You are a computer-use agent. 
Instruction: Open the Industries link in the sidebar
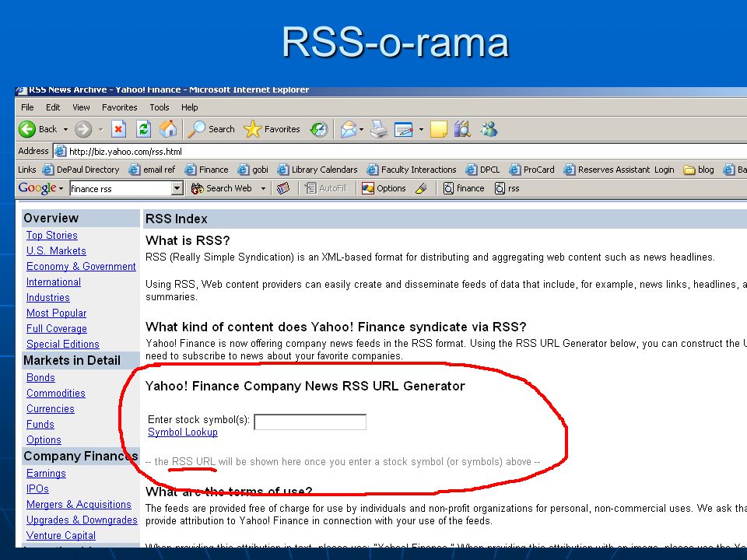(x=48, y=298)
